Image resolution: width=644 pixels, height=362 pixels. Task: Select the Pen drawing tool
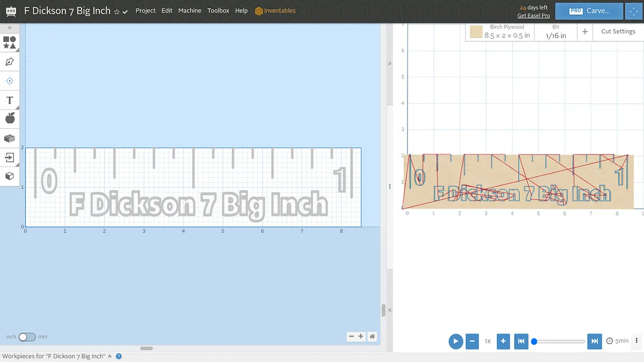[10, 62]
